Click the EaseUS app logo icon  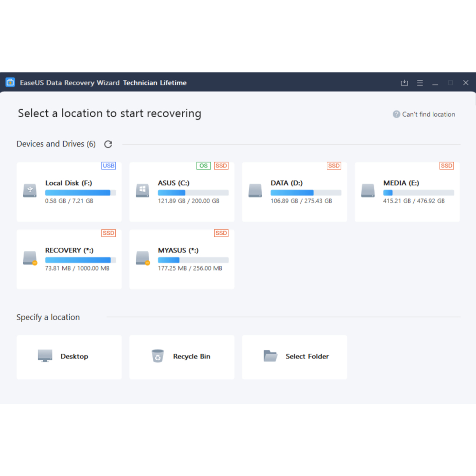point(10,82)
